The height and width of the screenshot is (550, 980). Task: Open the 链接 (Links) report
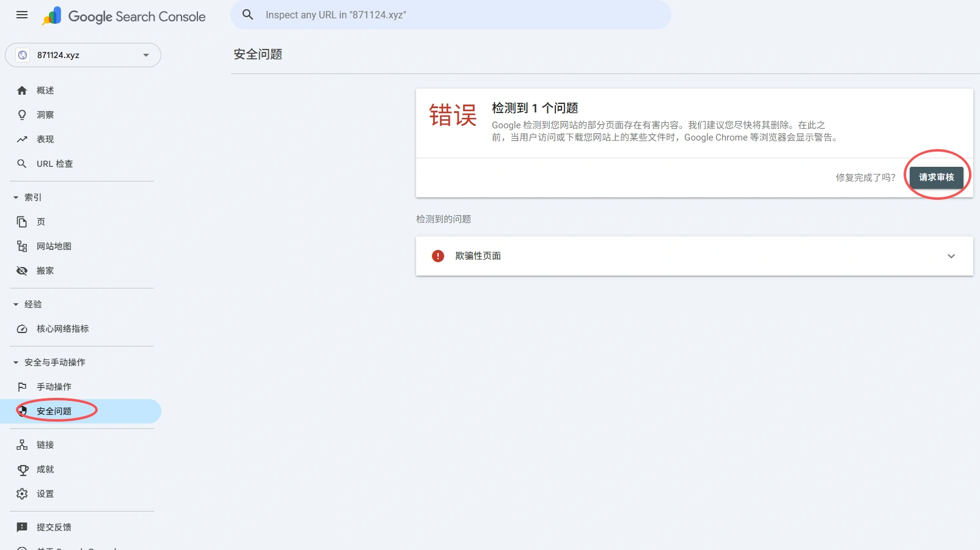click(45, 444)
